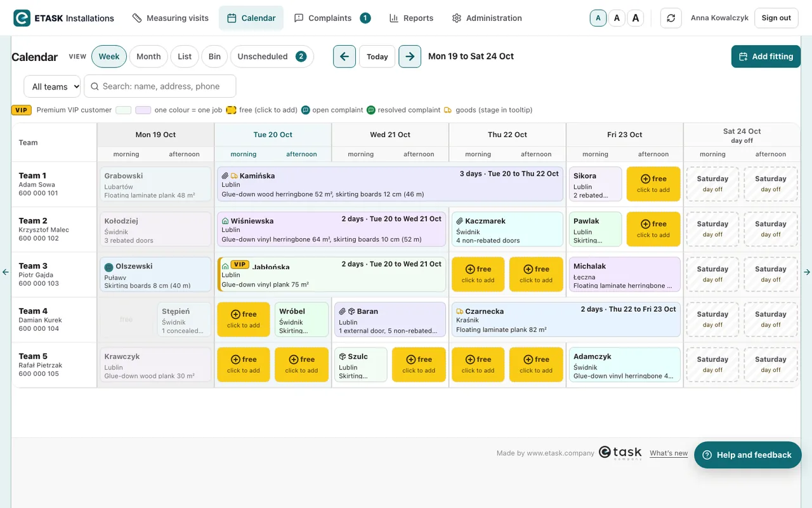Click the ETASK logo icon
Image resolution: width=812 pixels, height=508 pixels.
22,18
